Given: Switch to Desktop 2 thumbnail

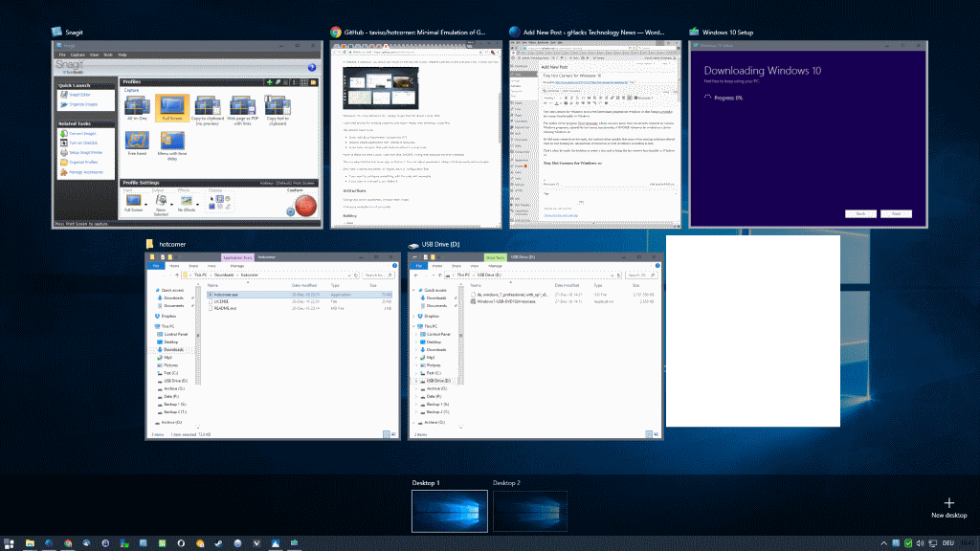Looking at the screenshot, I should click(530, 511).
